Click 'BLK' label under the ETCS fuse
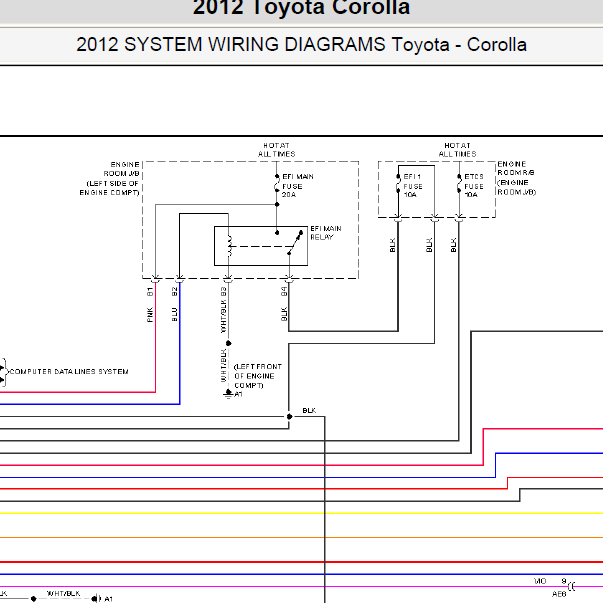This screenshot has width=603, height=603. (453, 245)
